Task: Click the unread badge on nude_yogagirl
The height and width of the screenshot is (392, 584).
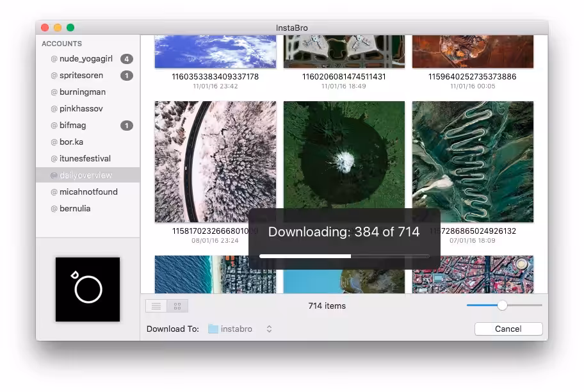Action: point(127,59)
